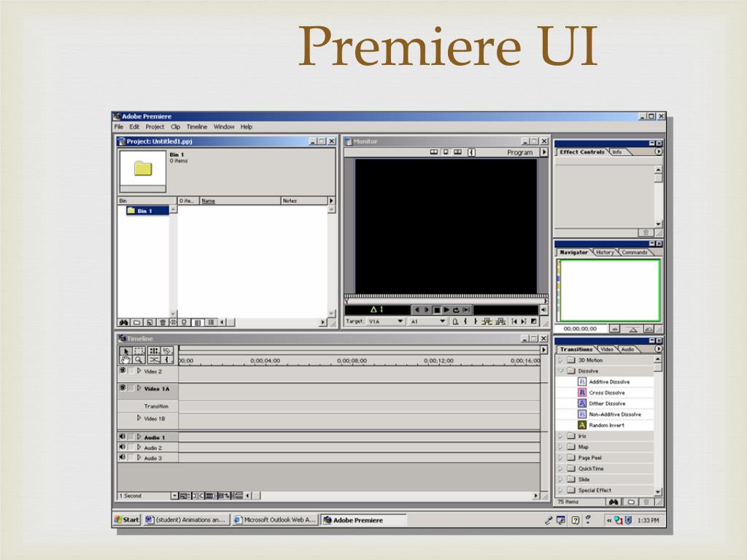The height and width of the screenshot is (560, 747).
Task: Click the Stop button in Monitor
Action: 437,310
